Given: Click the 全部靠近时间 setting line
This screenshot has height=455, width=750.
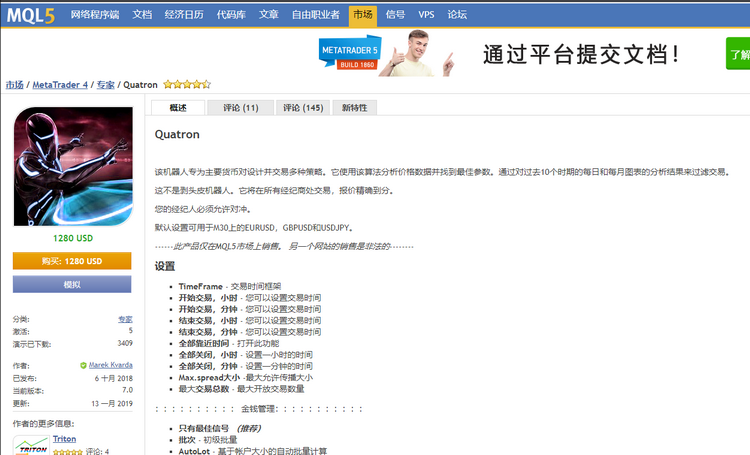Looking at the screenshot, I should tap(229, 344).
